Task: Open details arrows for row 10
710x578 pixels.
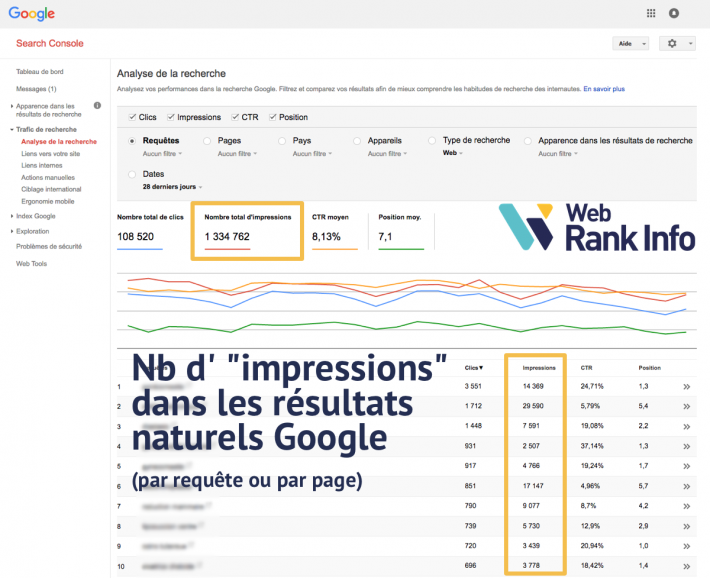Action: (x=686, y=566)
